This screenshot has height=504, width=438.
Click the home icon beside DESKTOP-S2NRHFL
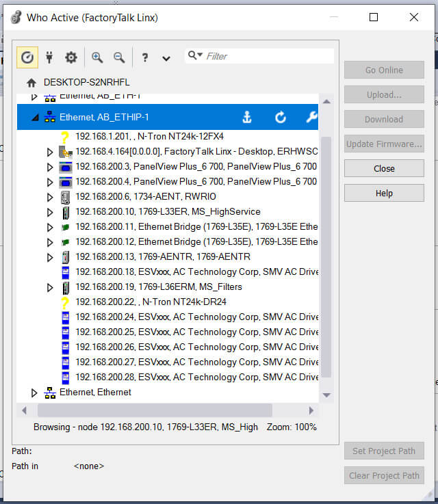click(x=31, y=83)
